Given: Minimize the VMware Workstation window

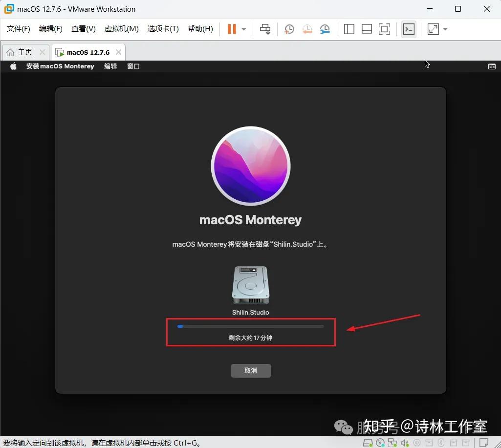Looking at the screenshot, I should coord(430,9).
